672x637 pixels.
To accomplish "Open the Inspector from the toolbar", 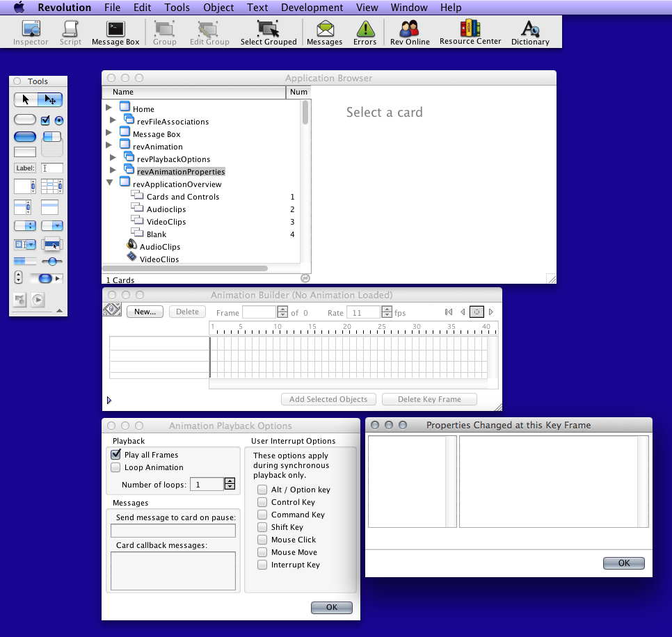I will click(31, 32).
